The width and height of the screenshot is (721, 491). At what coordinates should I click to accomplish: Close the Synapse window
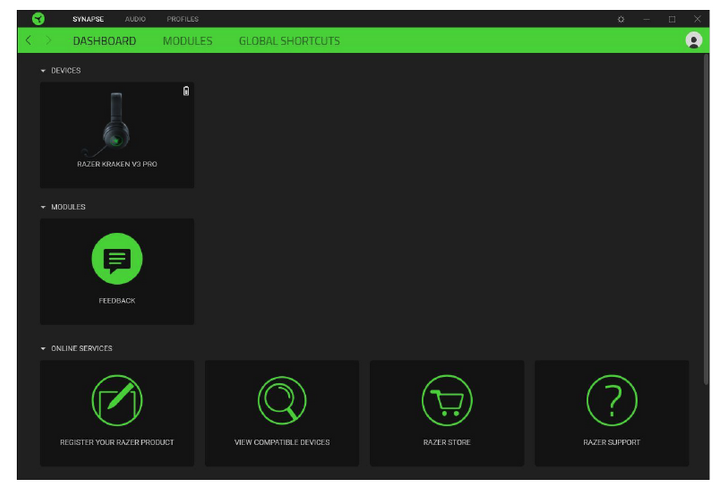point(697,19)
